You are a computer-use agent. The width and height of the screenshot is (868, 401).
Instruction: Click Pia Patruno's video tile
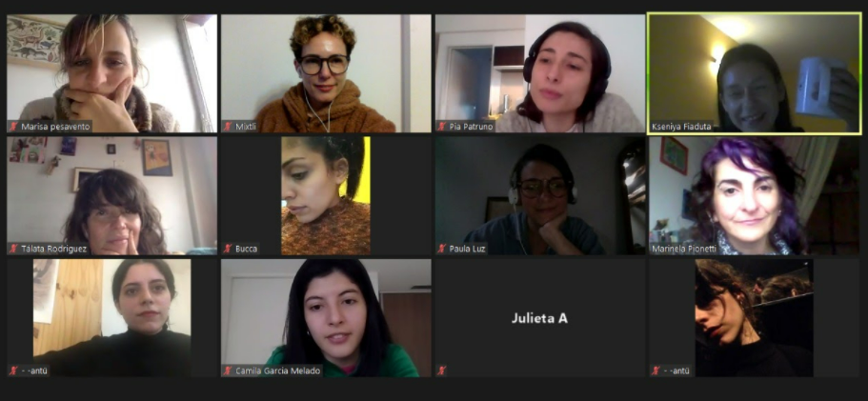[x=539, y=73]
